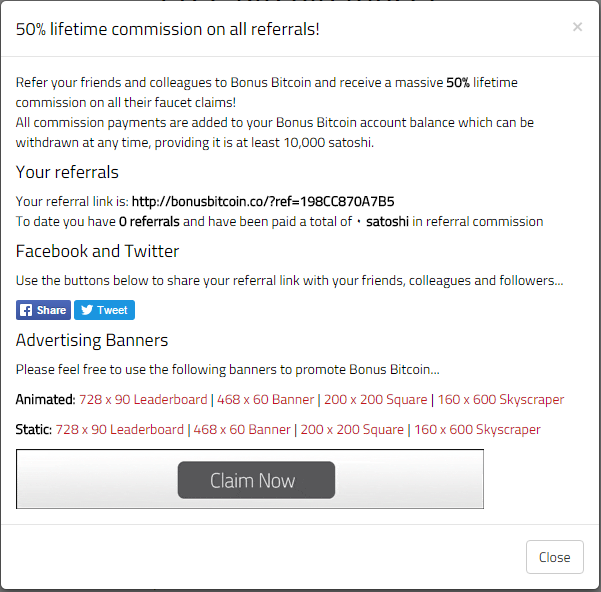Click the 'Advertising Banners' heading
601x592 pixels.
(92, 340)
